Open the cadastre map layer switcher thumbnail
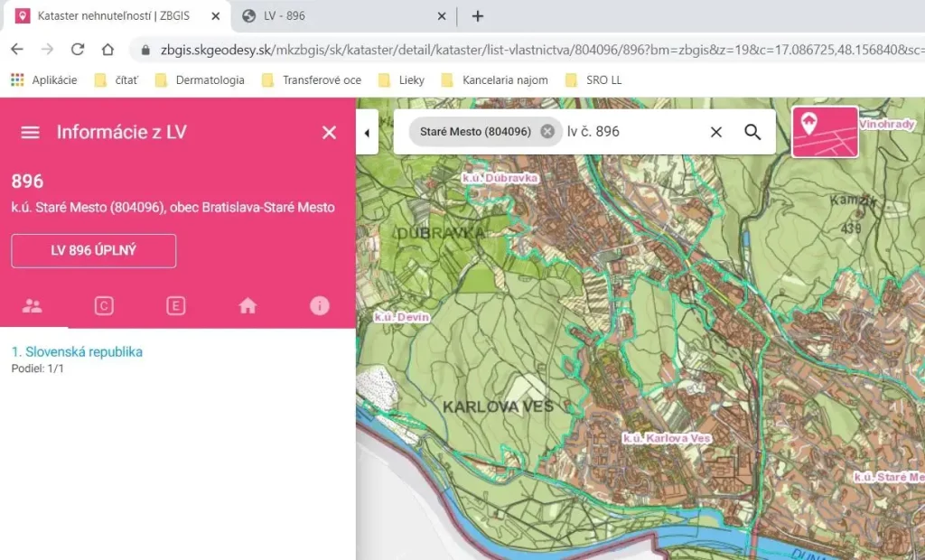This screenshot has height=560, width=925. (825, 132)
